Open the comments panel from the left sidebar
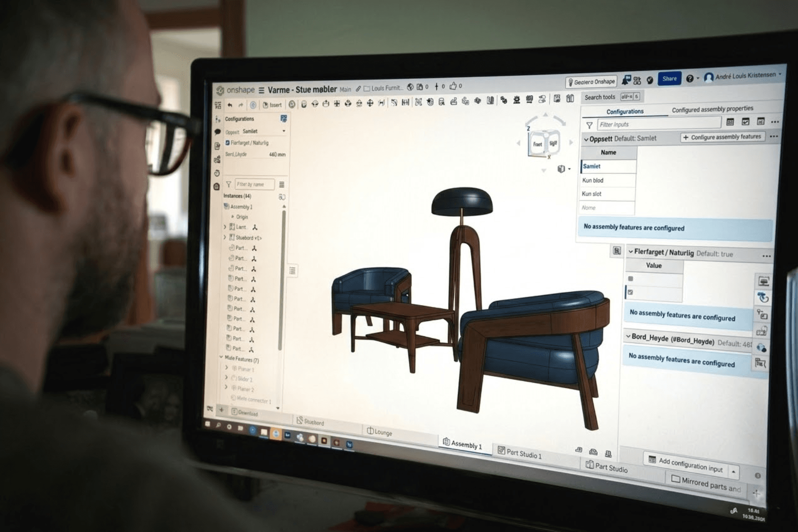The width and height of the screenshot is (798, 532). click(x=217, y=132)
